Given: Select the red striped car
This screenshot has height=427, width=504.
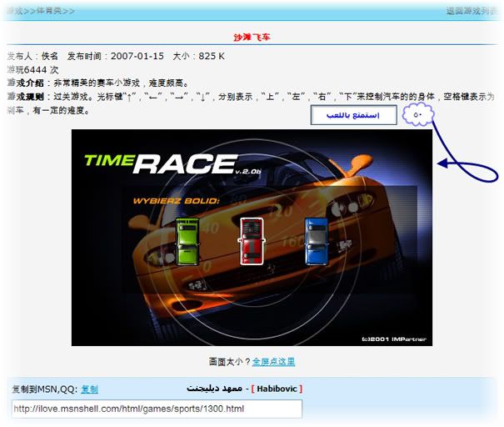Looking at the screenshot, I should (252, 241).
